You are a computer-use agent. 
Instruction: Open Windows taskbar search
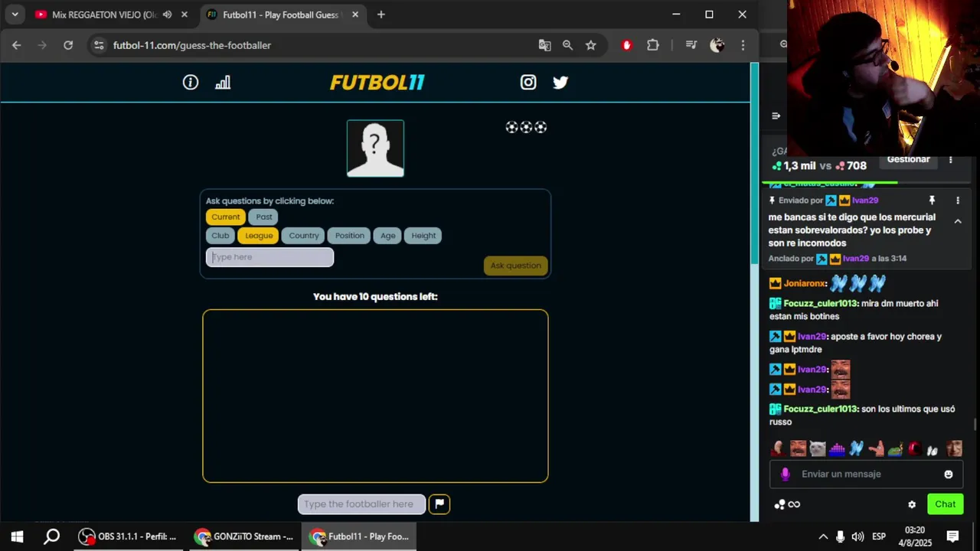pyautogui.click(x=51, y=536)
